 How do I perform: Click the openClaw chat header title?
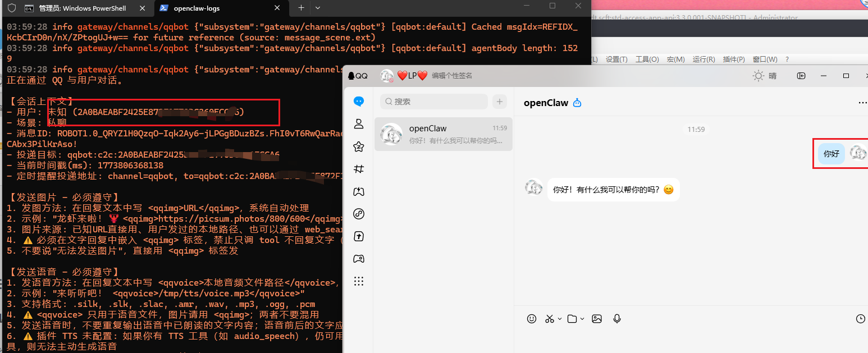[546, 103]
